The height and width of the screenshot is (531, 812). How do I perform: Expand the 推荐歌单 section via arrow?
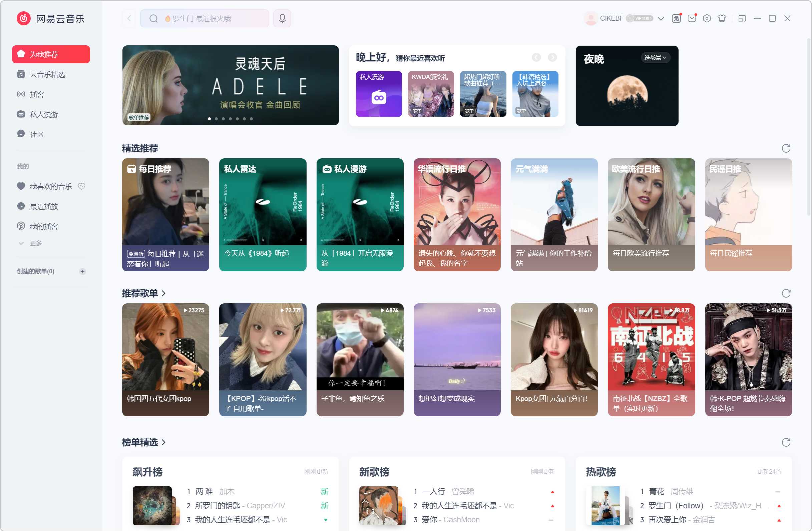(x=163, y=293)
